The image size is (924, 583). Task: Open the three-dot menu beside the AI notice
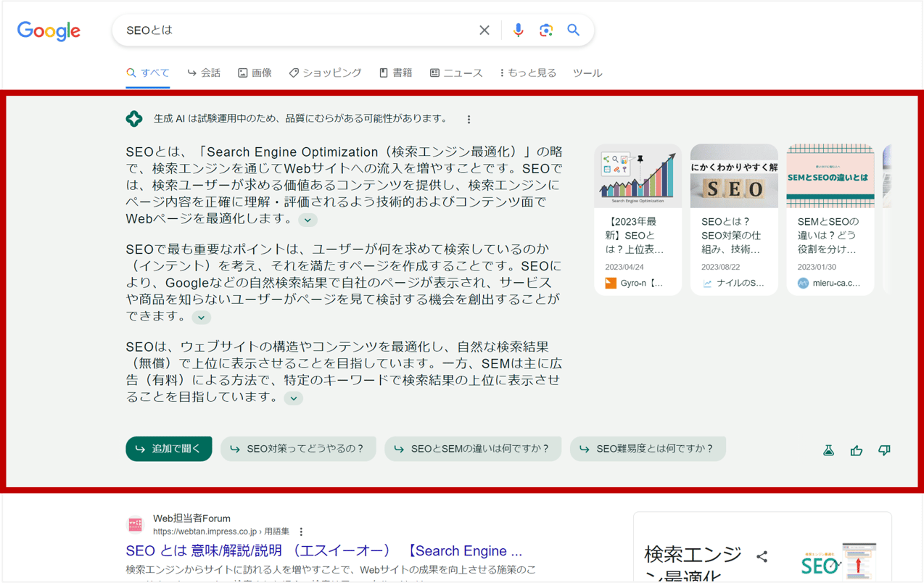coord(469,118)
